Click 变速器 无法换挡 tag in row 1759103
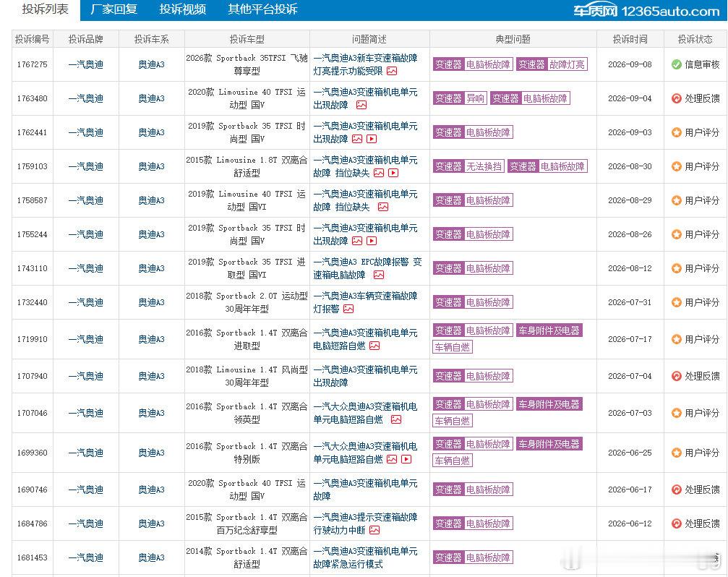The width and height of the screenshot is (728, 577). coord(468,166)
